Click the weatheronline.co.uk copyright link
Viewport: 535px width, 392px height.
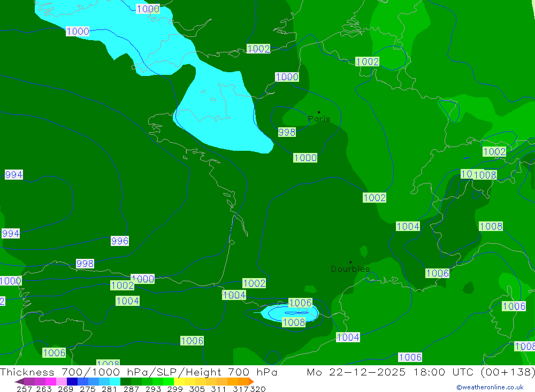tap(490, 387)
